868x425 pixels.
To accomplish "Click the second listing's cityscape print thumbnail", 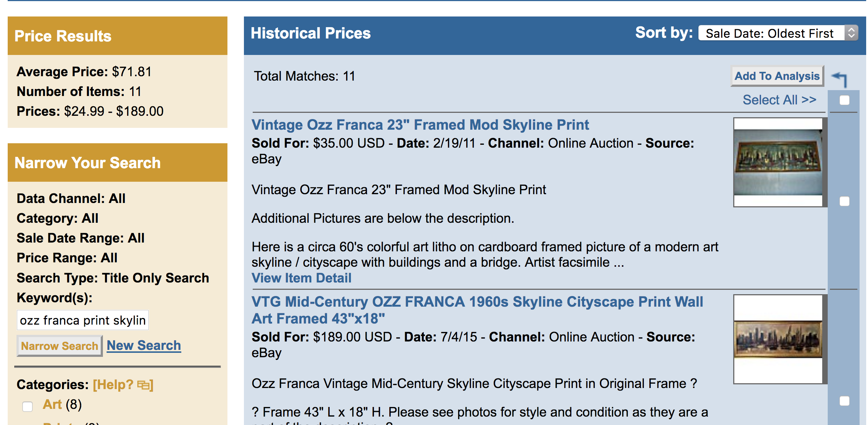I will click(x=778, y=339).
